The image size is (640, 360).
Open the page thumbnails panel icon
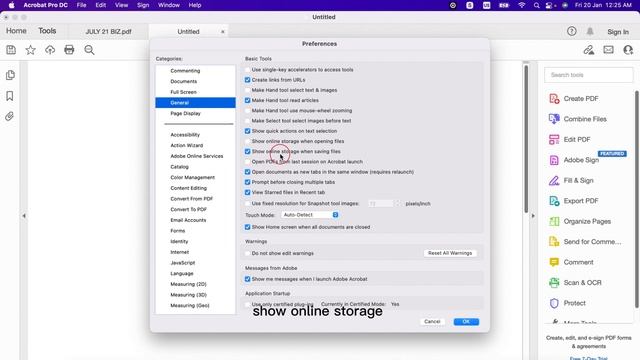10,75
